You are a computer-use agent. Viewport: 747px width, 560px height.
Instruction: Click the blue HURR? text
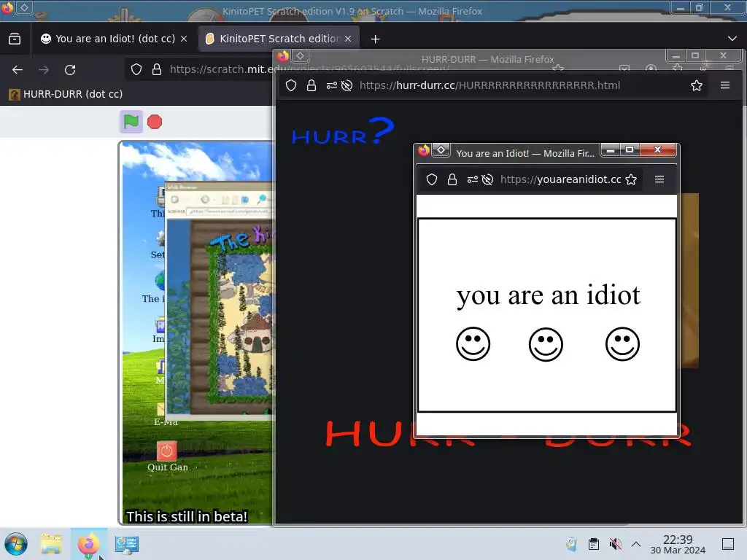(x=343, y=131)
